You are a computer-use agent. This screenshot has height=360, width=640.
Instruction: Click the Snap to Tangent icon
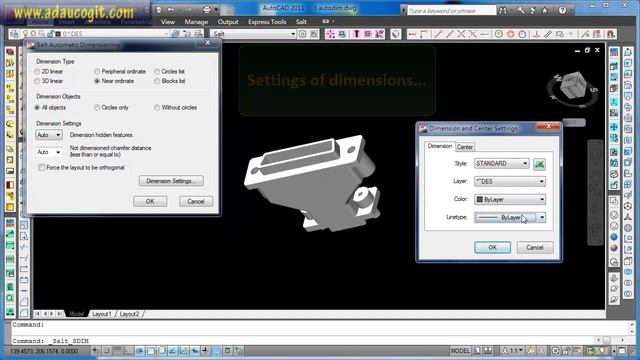click(522, 34)
